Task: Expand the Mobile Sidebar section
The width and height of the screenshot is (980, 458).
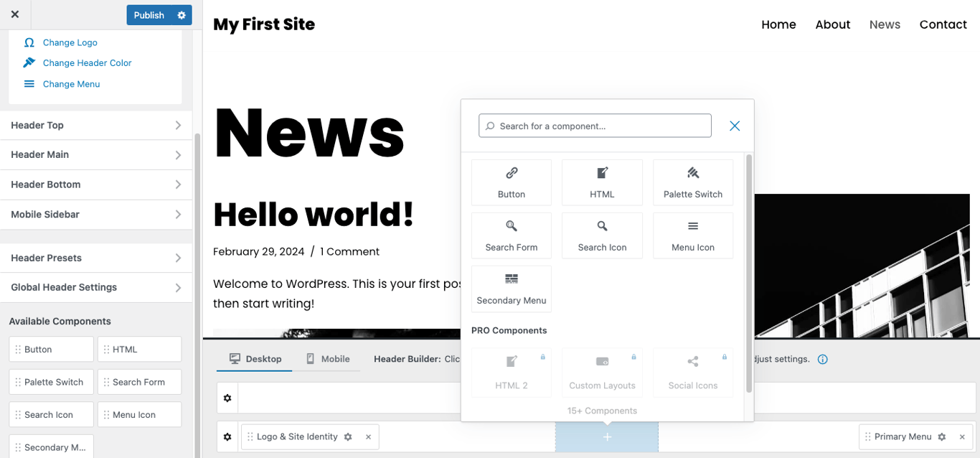Action: [x=96, y=214]
